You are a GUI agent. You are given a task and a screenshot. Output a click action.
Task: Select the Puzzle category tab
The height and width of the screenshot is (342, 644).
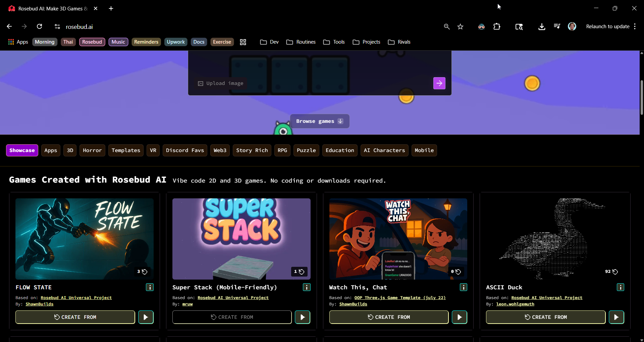(306, 150)
